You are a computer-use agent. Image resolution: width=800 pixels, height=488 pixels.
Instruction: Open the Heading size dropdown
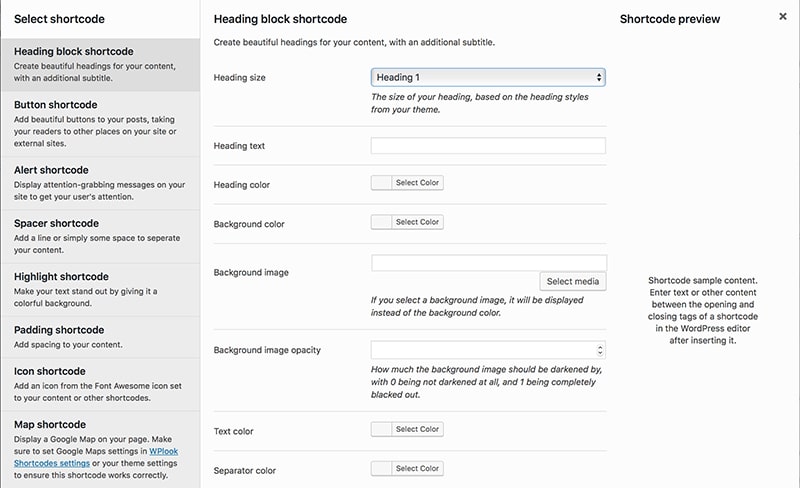[x=488, y=77]
